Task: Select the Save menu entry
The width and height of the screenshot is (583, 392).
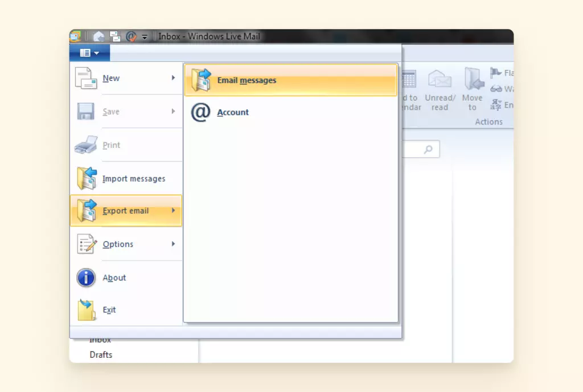Action: [126, 112]
